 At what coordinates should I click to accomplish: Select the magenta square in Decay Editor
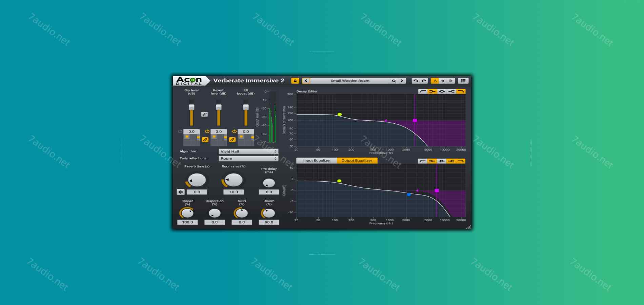(415, 120)
